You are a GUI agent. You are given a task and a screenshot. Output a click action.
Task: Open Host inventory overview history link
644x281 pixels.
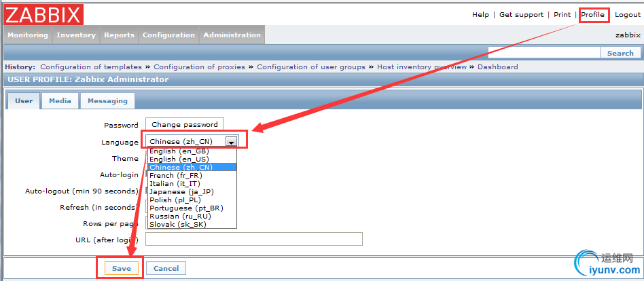pos(422,67)
